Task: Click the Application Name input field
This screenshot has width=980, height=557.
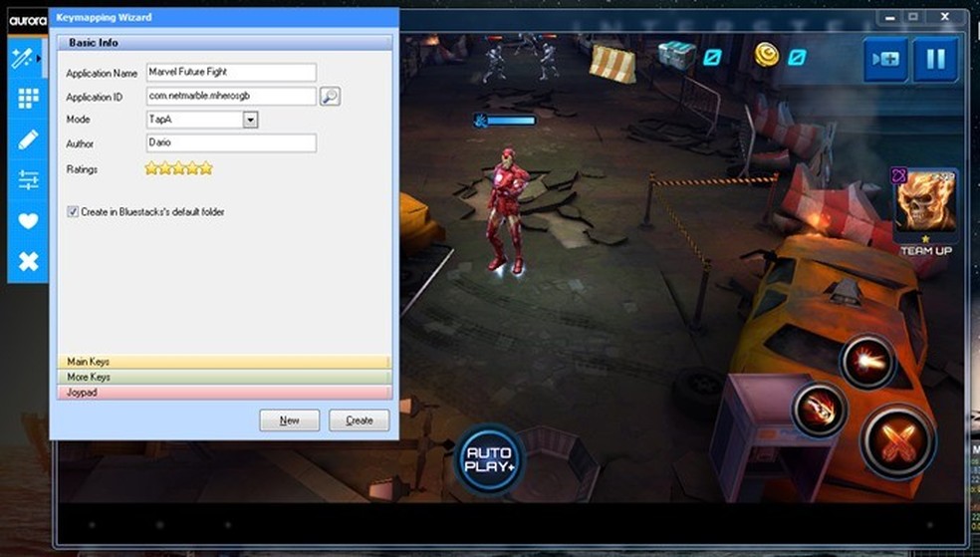Action: coord(231,72)
